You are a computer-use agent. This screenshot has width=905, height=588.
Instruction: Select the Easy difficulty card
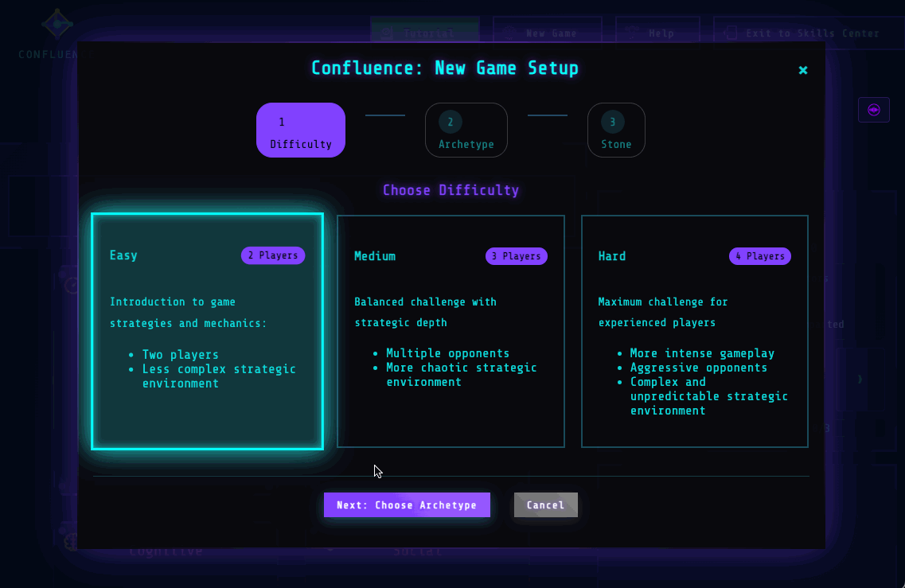coord(206,331)
